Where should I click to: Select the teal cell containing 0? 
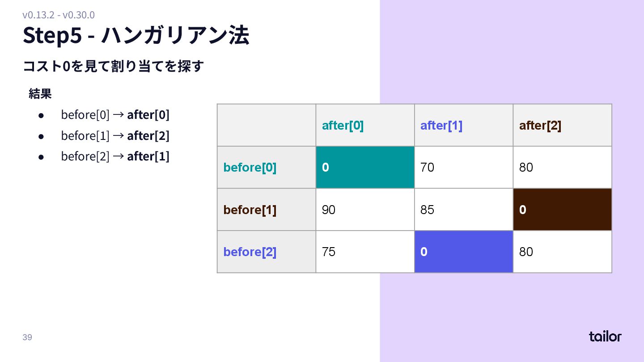[x=365, y=167]
